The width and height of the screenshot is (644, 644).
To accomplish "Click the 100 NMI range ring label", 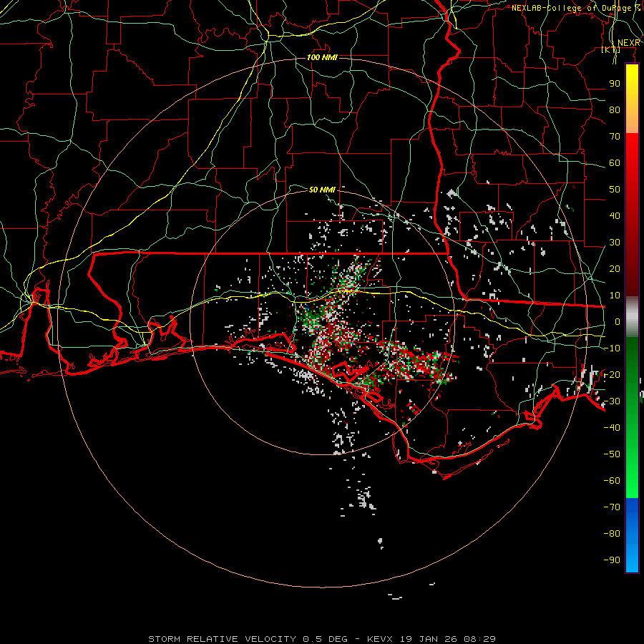I will click(x=322, y=57).
